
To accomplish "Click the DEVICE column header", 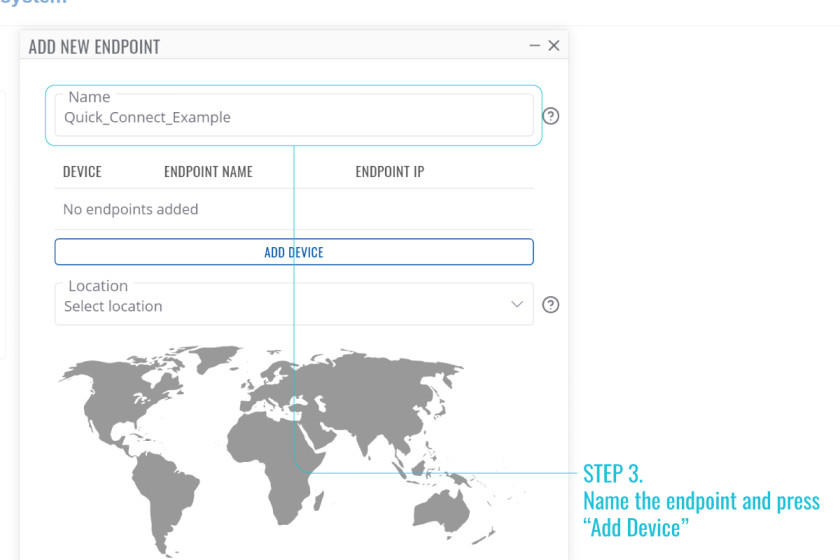I will click(x=82, y=171).
